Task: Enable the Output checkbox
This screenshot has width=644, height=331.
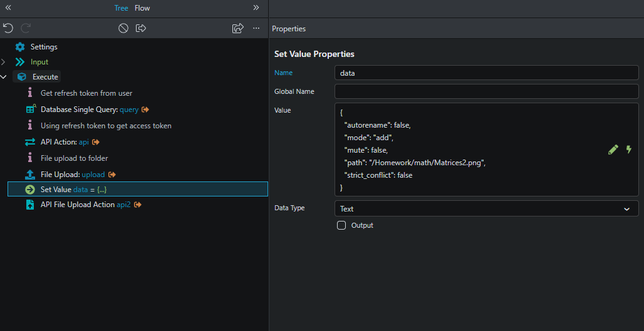Action: click(341, 225)
